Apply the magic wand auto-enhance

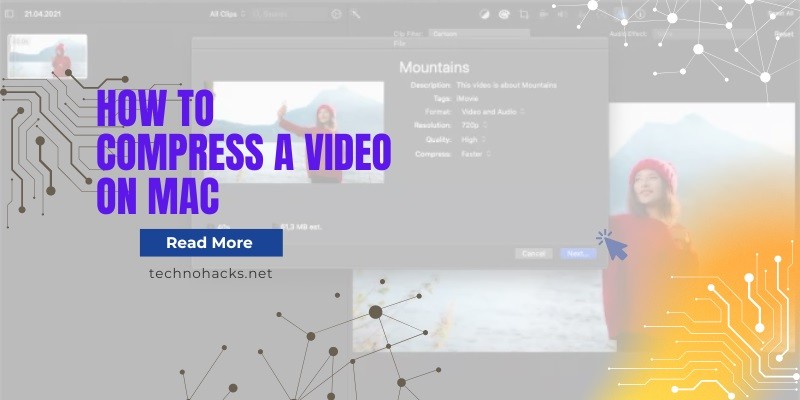[355, 14]
